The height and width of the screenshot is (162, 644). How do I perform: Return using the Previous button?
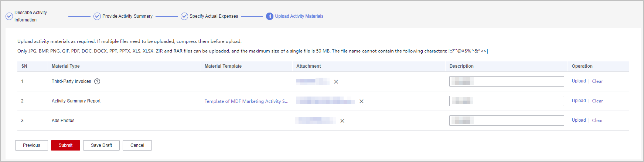click(x=31, y=145)
